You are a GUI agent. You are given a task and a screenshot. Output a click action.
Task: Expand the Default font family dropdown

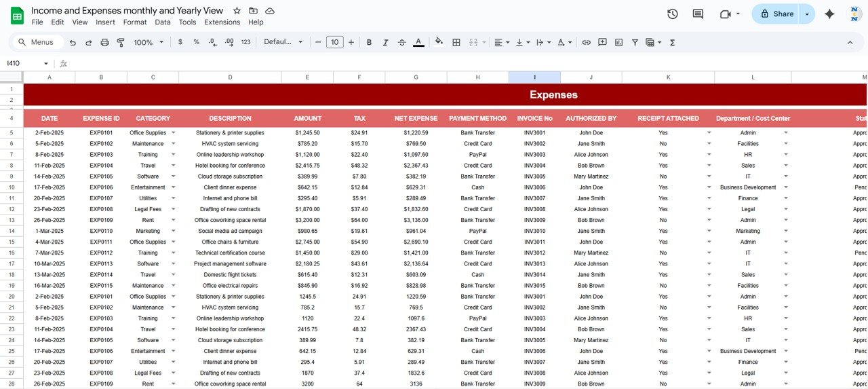click(x=283, y=42)
